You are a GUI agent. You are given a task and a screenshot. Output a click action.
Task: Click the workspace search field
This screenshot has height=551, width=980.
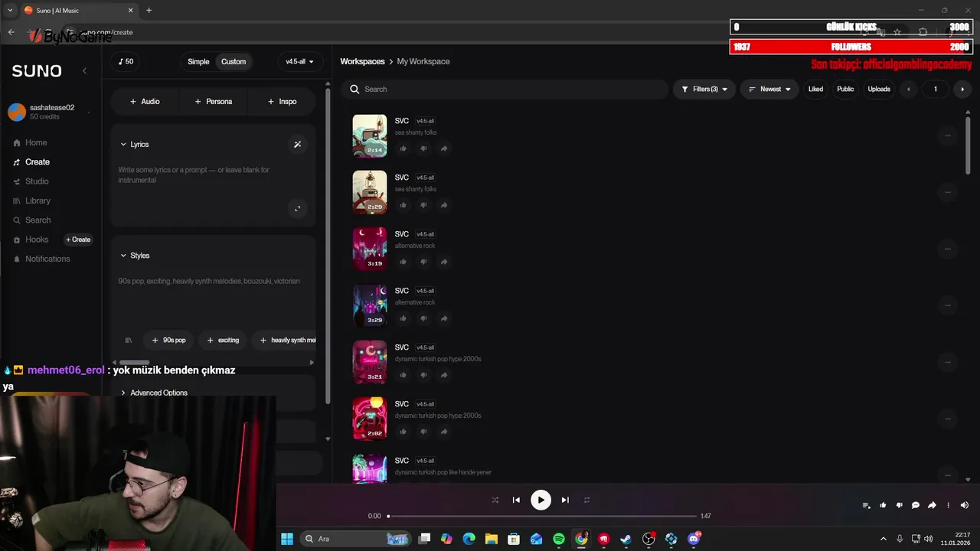505,90
